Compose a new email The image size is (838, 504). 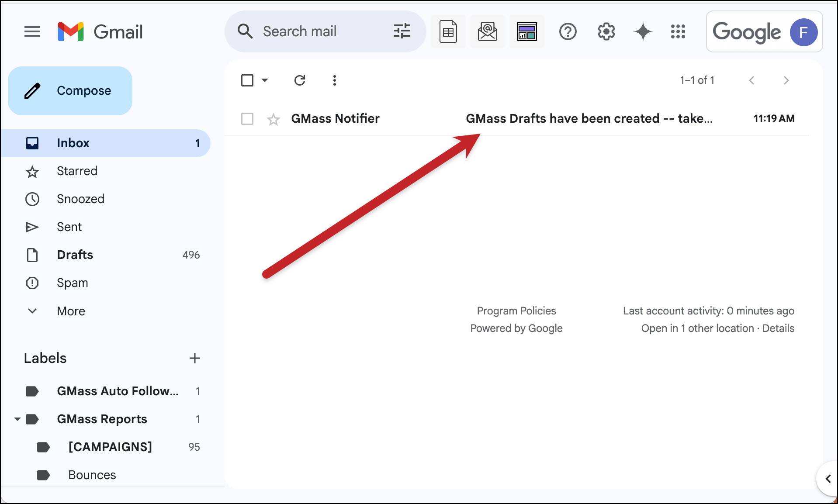point(70,91)
